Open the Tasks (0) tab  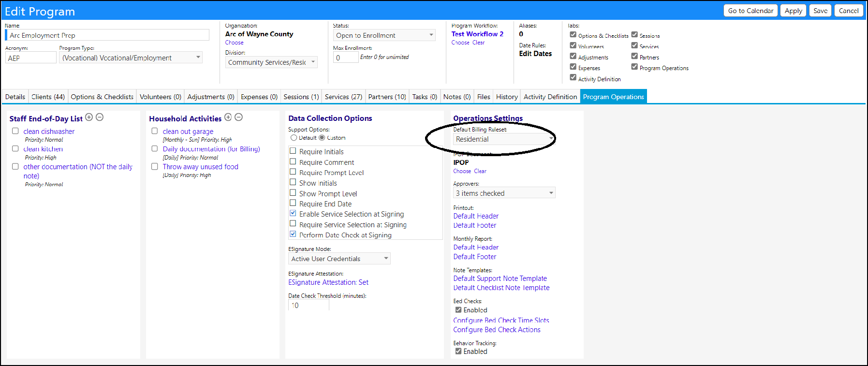[425, 97]
